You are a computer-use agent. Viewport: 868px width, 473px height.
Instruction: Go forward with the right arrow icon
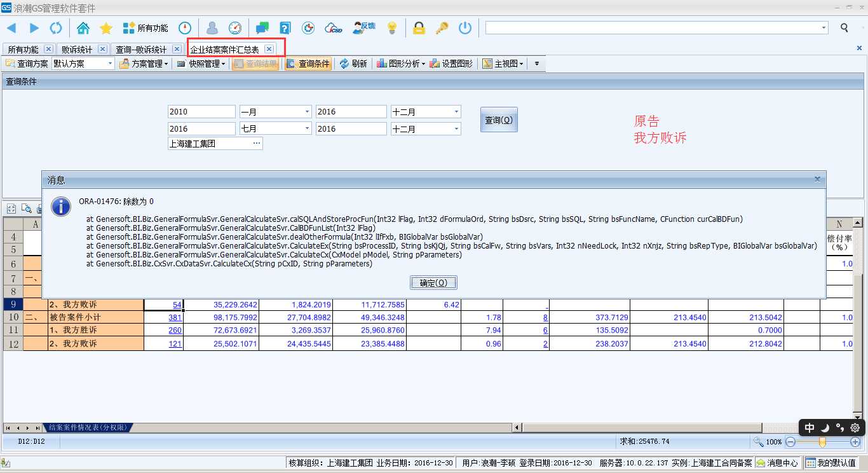point(34,28)
